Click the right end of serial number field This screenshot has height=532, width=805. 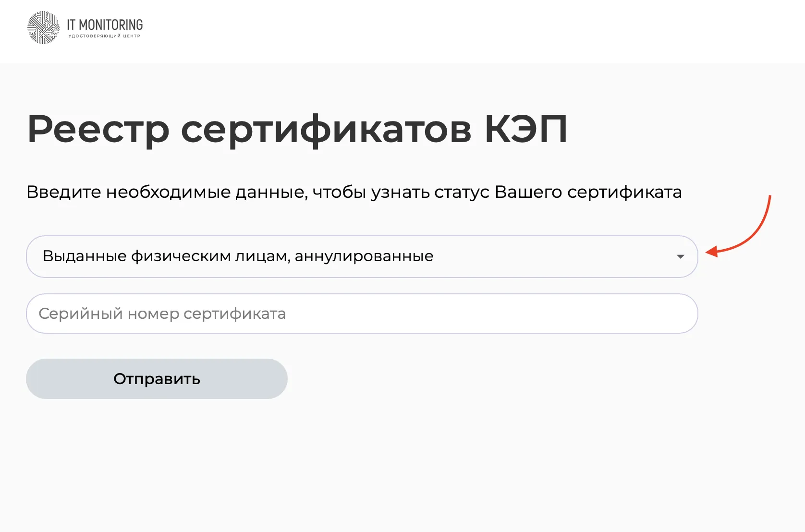[672, 314]
